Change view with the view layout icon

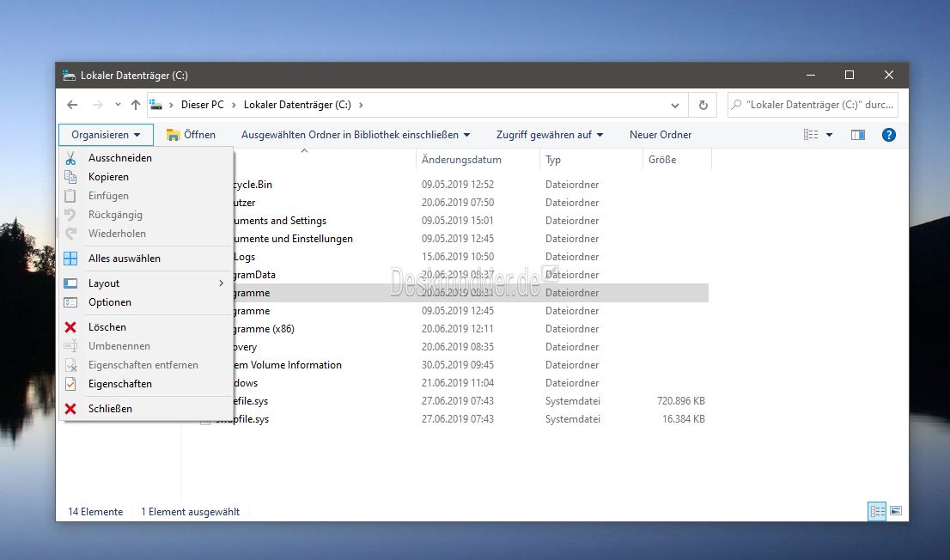[811, 135]
